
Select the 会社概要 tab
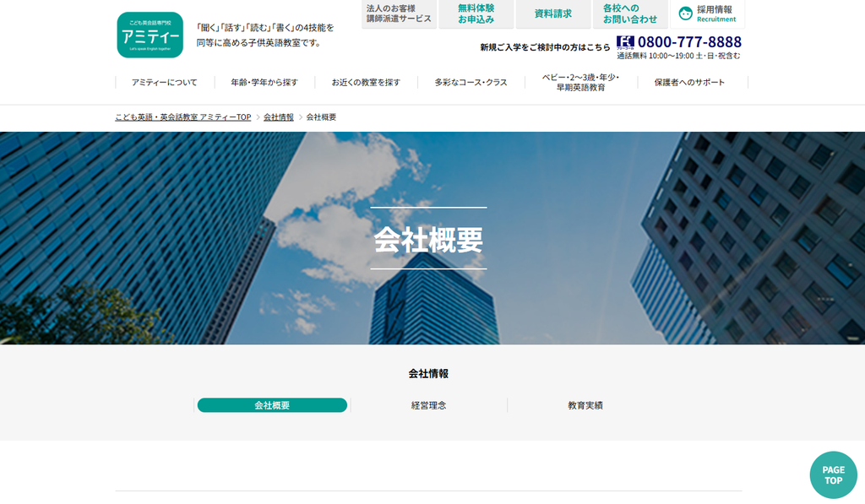point(272,405)
